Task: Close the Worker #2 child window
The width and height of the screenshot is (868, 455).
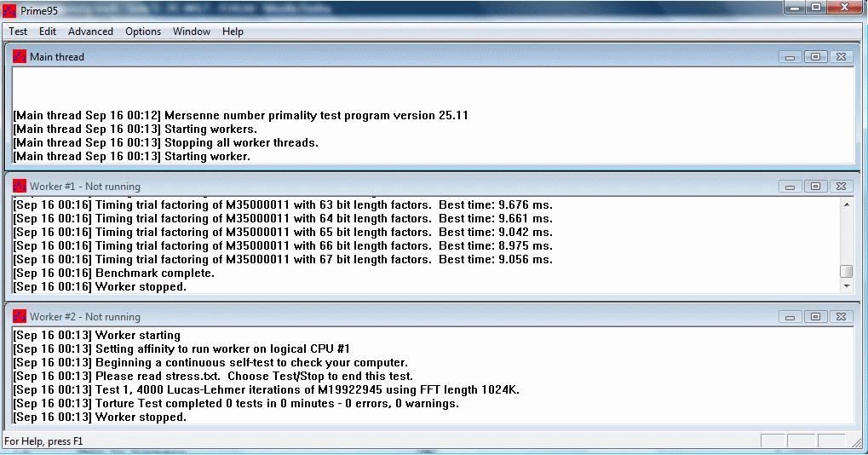Action: [x=841, y=317]
